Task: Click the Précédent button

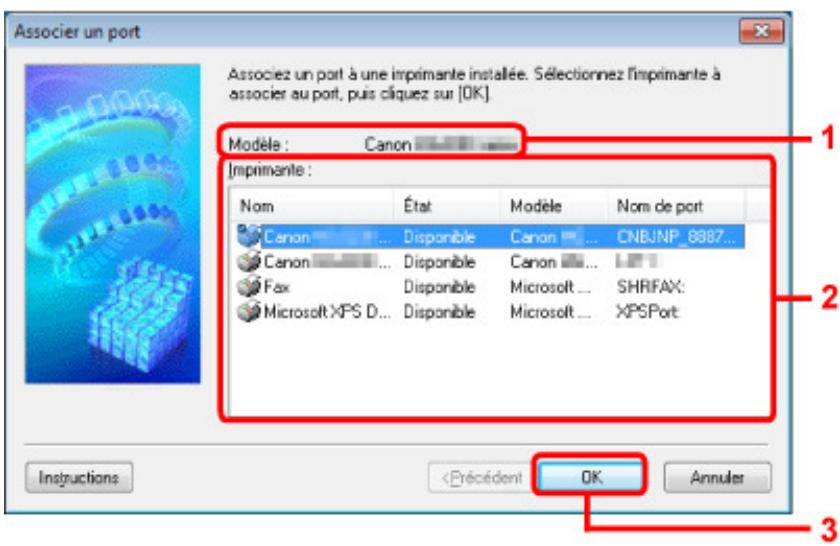Action: 481,477
